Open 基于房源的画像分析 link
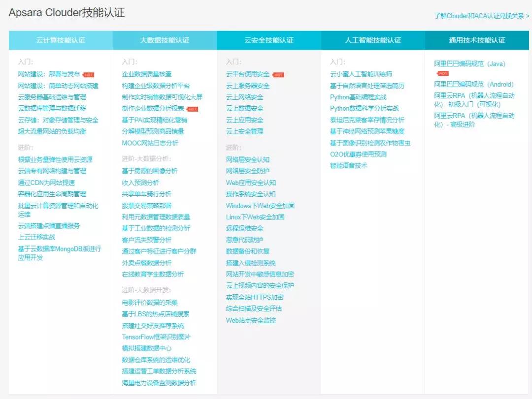This screenshot has height=399, width=532. [150, 171]
